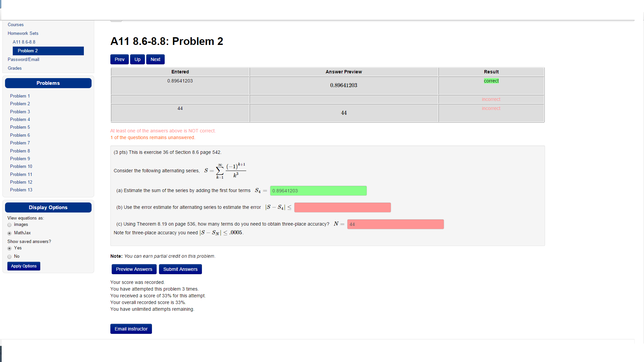Click the Apply Options button

click(23, 266)
